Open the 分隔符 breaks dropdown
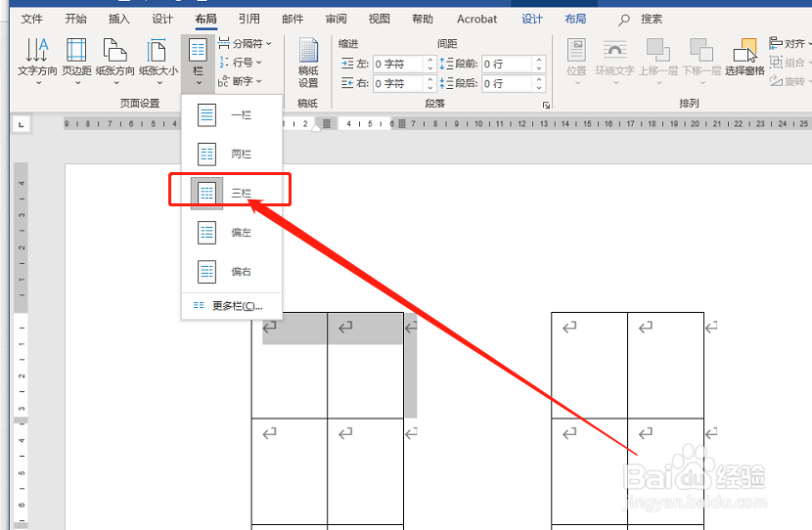The height and width of the screenshot is (530, 812). pyautogui.click(x=245, y=43)
